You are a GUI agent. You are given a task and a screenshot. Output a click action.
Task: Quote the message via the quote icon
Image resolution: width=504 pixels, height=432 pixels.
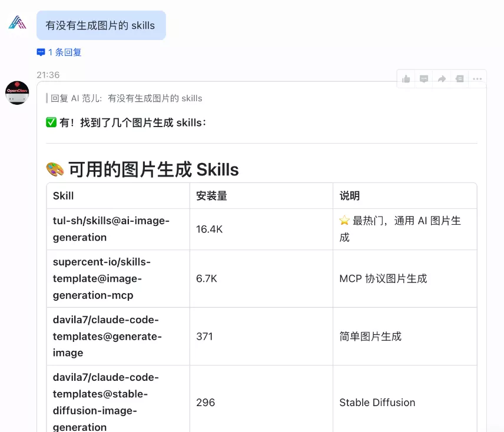(459, 79)
